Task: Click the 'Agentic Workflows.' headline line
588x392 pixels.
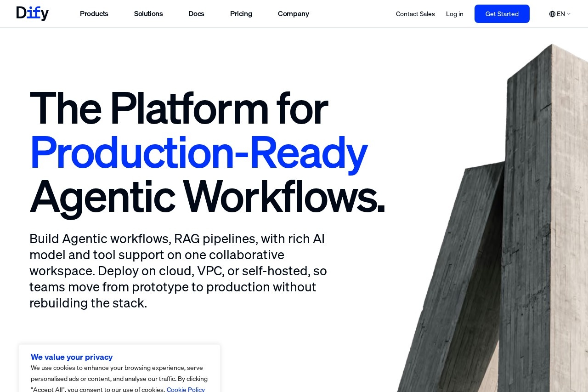Action: pyautogui.click(x=207, y=197)
